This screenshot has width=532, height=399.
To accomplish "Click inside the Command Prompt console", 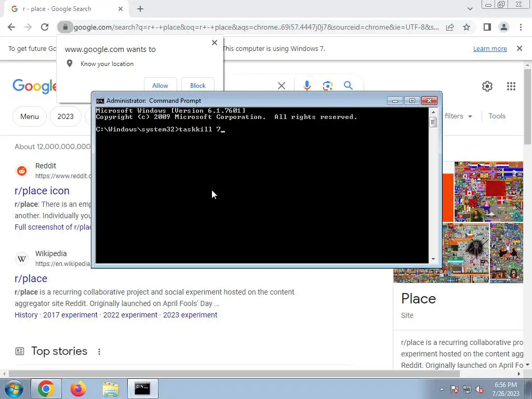I will [262, 185].
